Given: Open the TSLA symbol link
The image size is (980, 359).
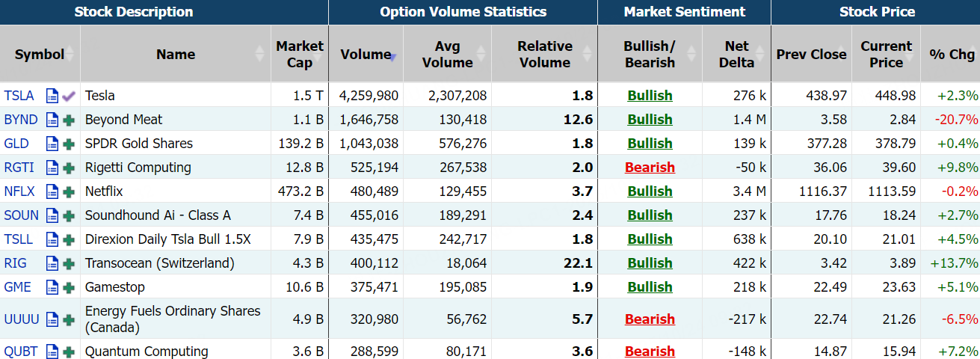Looking at the screenshot, I should tap(19, 96).
